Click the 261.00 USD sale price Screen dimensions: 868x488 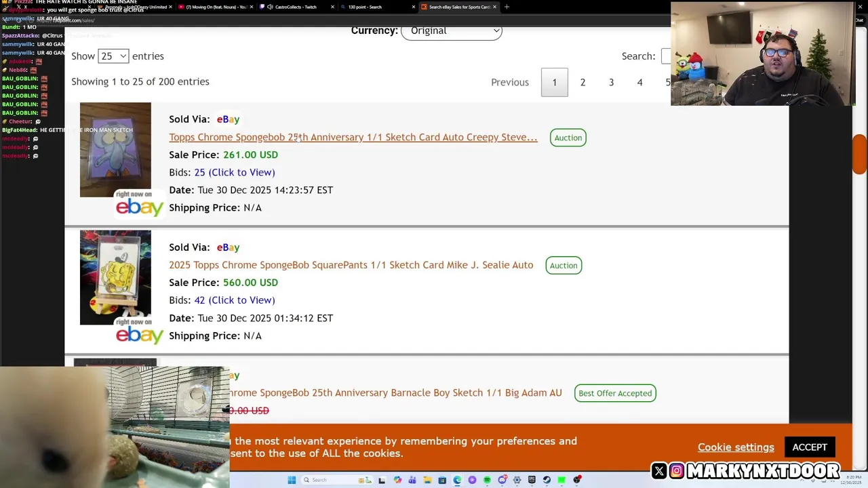click(250, 155)
